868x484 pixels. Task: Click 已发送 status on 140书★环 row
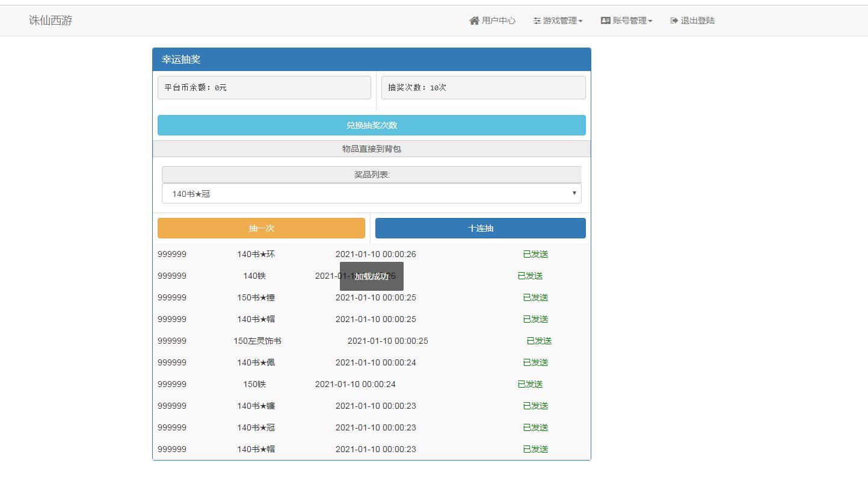pyautogui.click(x=535, y=254)
